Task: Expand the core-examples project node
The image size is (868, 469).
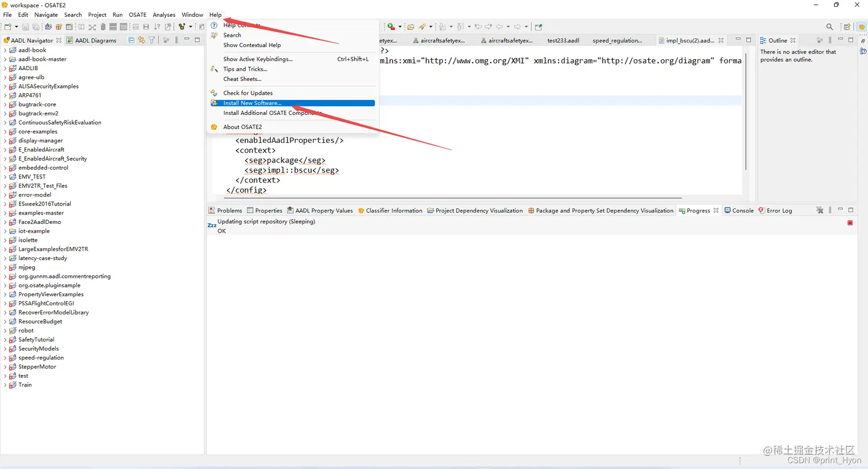Action: point(5,131)
